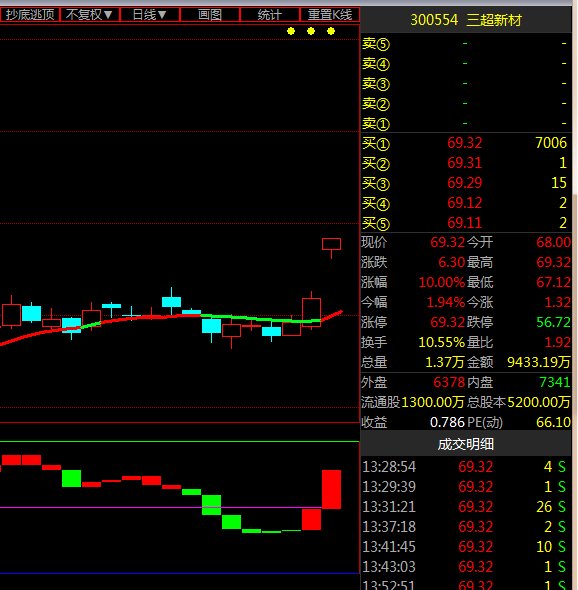Click the 涨停 limit-up price 69.32
578x590 pixels.
tap(447, 322)
